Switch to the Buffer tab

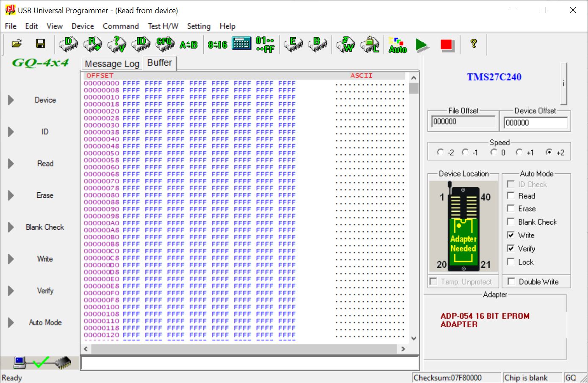point(160,63)
